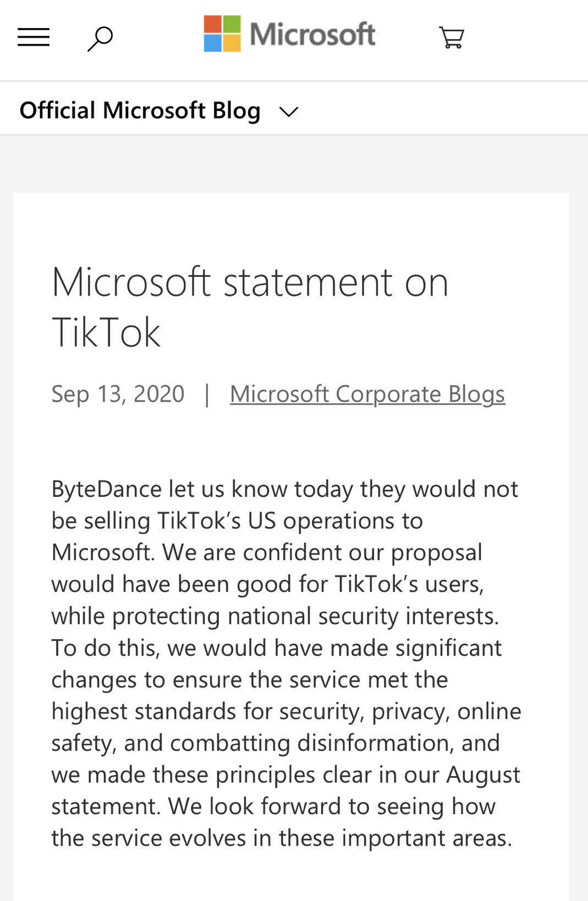Click the search magnifier icon
The height and width of the screenshot is (901, 588).
point(100,39)
